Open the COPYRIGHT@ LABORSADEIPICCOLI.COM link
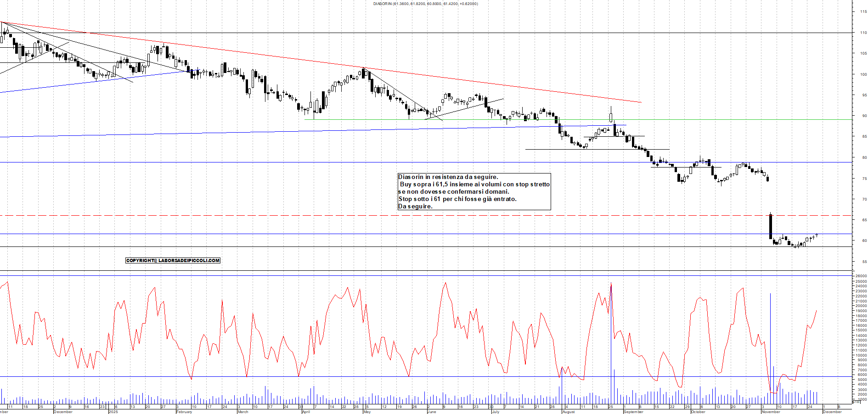Screen dimensions: 868x414 pyautogui.click(x=173, y=260)
